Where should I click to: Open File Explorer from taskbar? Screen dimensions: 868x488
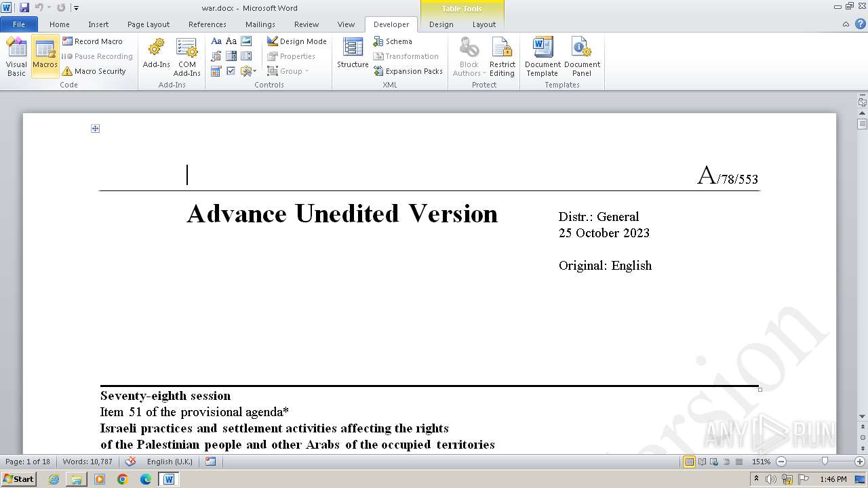coord(77,479)
